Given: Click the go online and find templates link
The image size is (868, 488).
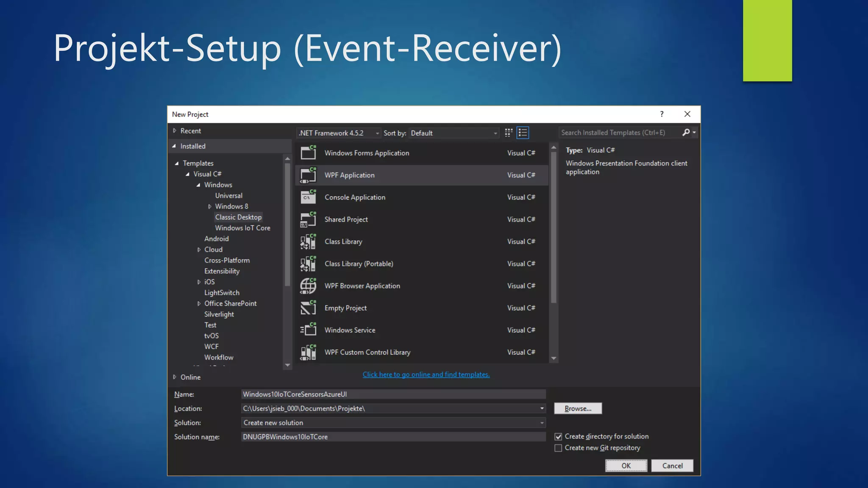Looking at the screenshot, I should pos(426,374).
